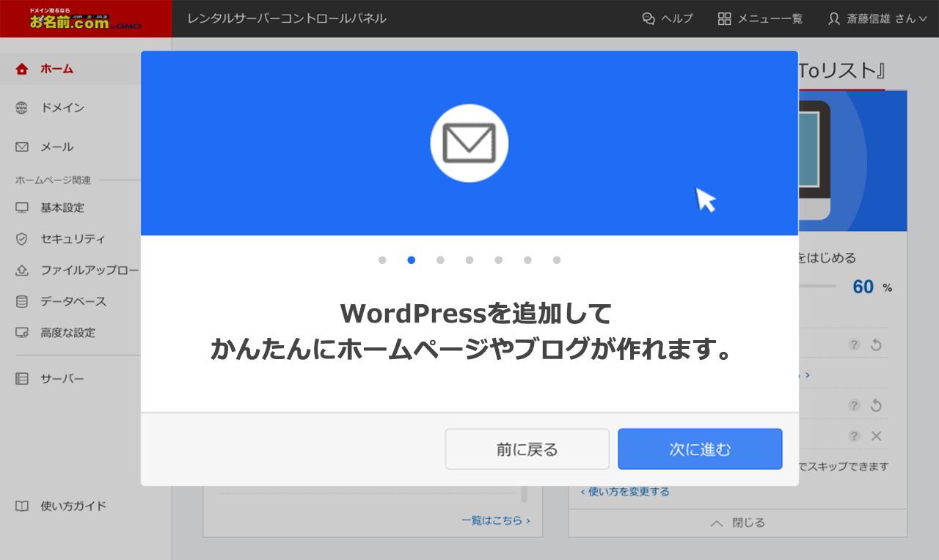Click the ホームページ関連 section heading

coord(53,180)
